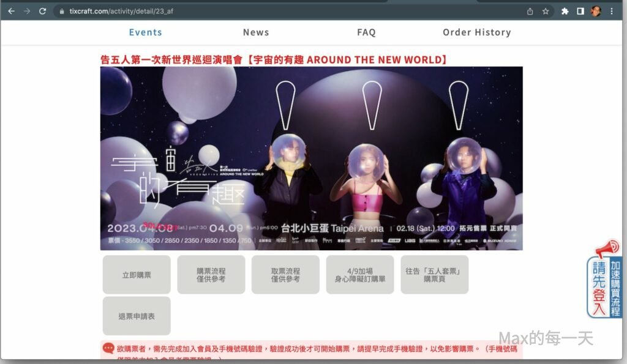
Task: Click the share page icon in address bar
Action: pyautogui.click(x=530, y=11)
